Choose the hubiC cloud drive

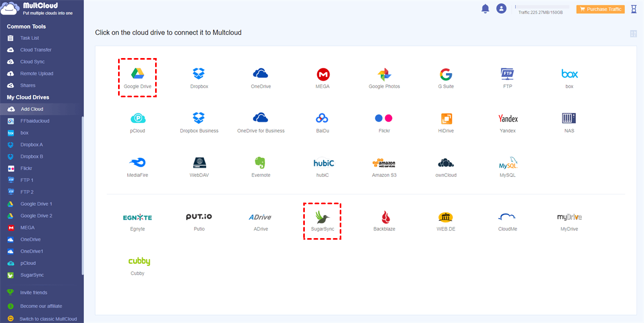[323, 167]
